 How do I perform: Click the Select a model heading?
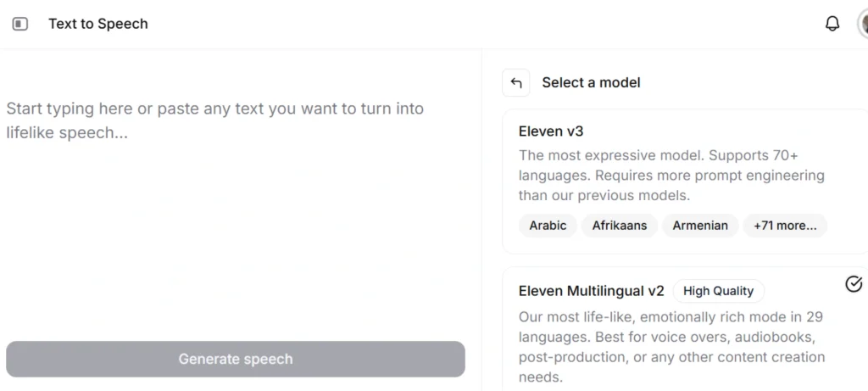tap(591, 82)
